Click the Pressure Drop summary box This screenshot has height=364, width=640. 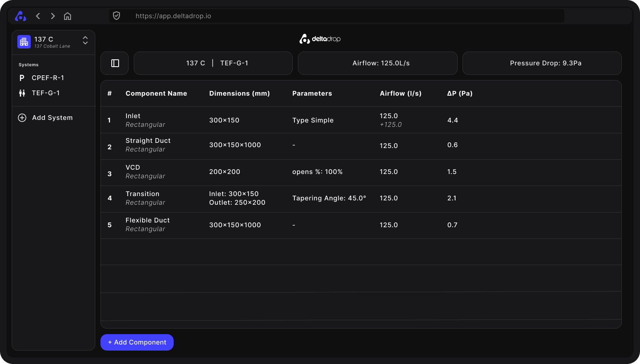point(542,63)
